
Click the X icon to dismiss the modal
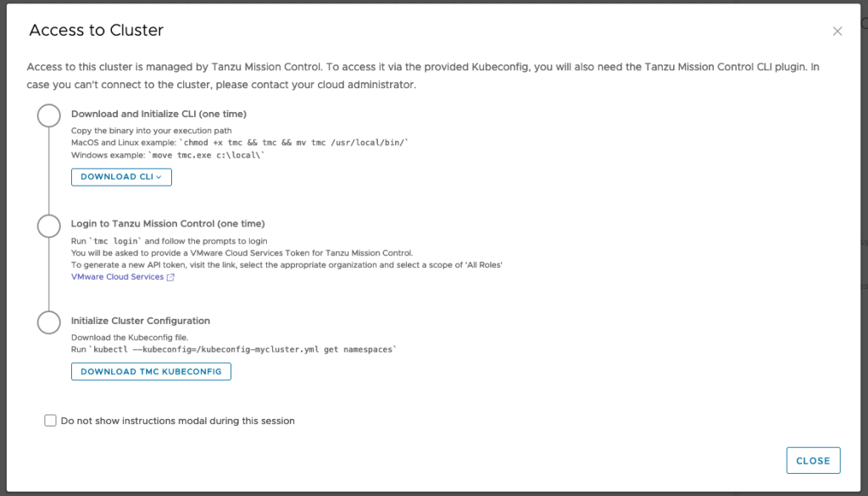click(837, 31)
